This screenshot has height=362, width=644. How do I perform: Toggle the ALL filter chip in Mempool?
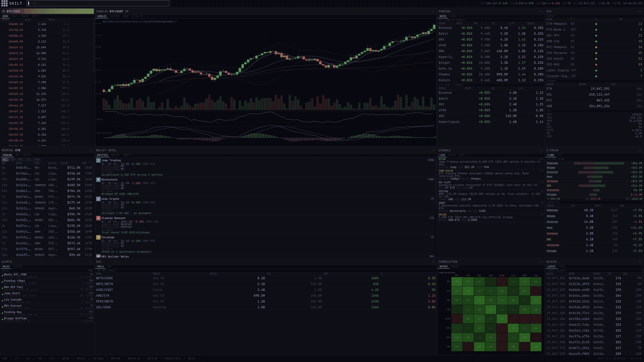pyautogui.click(x=5, y=160)
